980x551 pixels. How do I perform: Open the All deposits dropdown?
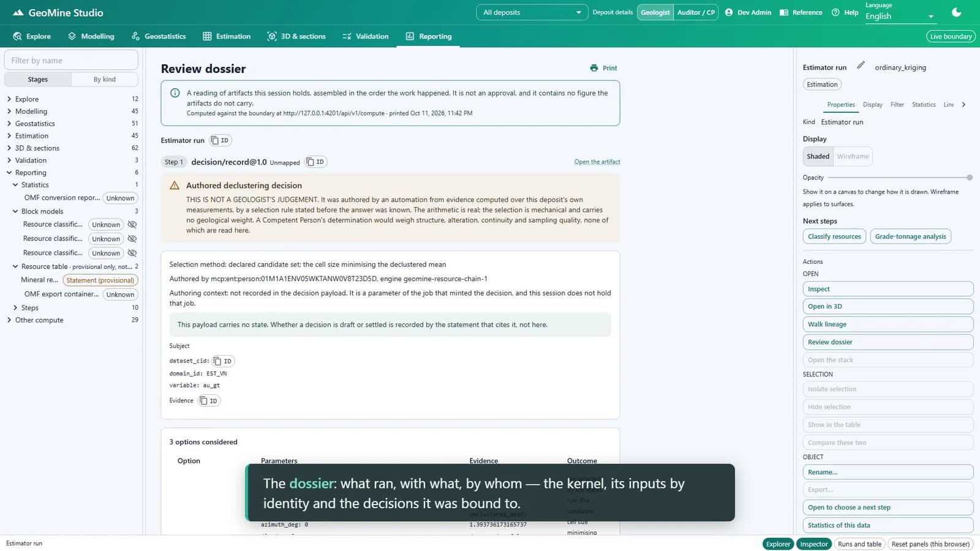tap(532, 12)
